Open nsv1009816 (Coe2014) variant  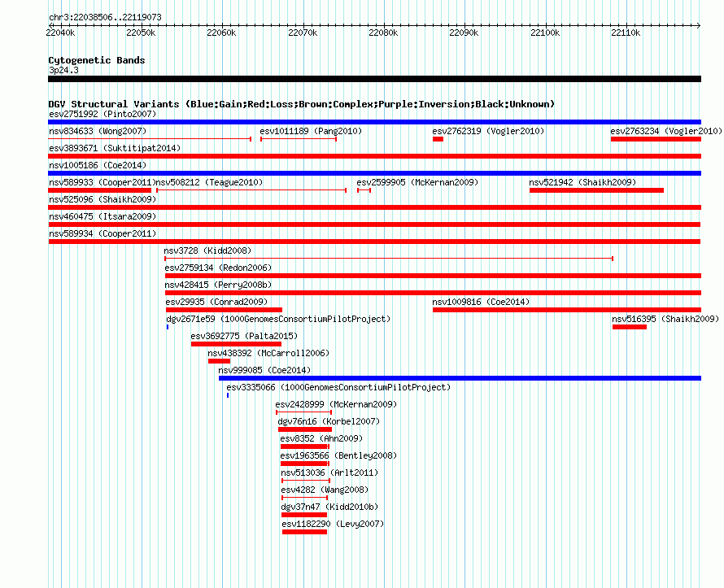pos(481,302)
